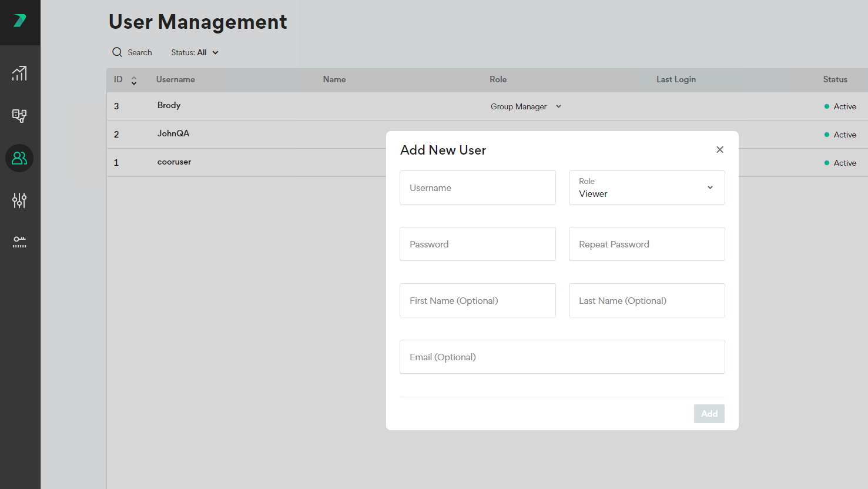Open the Role dropdown showing Viewer

[x=646, y=187]
